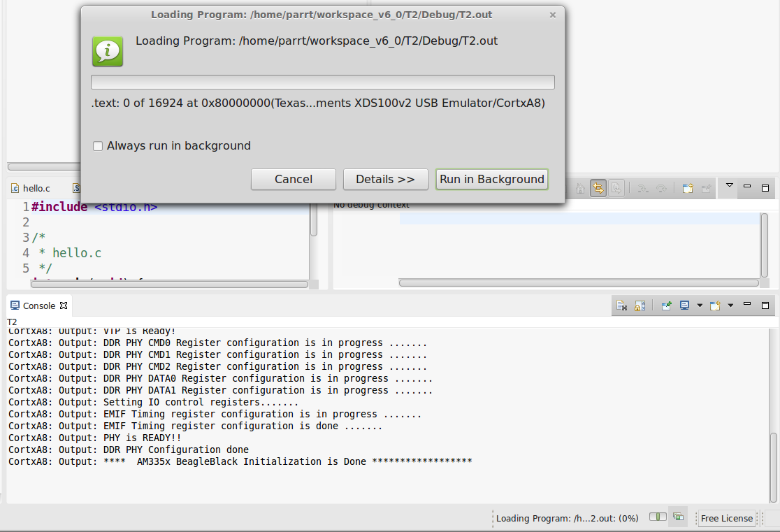Click the T2 console title label
This screenshot has width=780, height=532.
coord(12,322)
